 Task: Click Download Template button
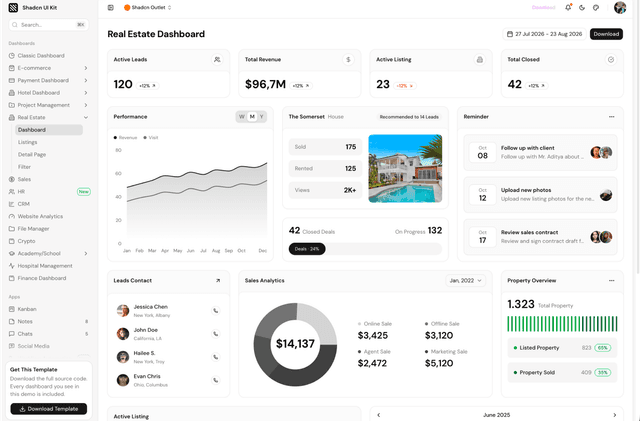click(49, 409)
